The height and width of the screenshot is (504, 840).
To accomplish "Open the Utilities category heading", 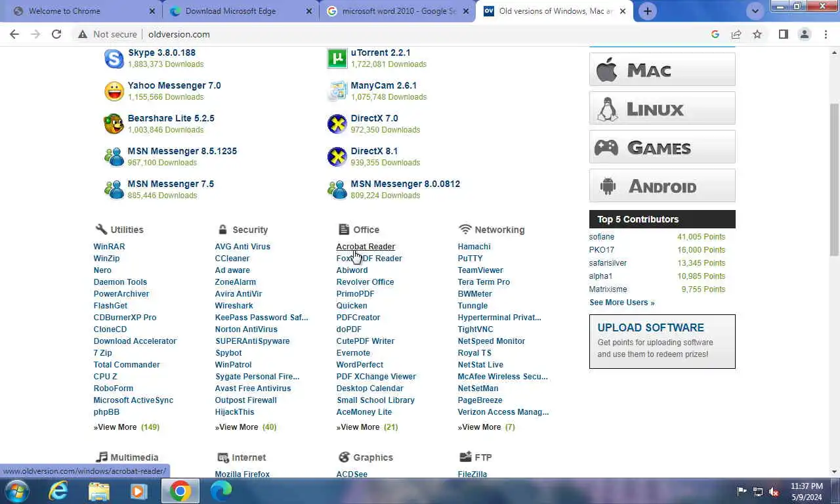I will pos(127,230).
